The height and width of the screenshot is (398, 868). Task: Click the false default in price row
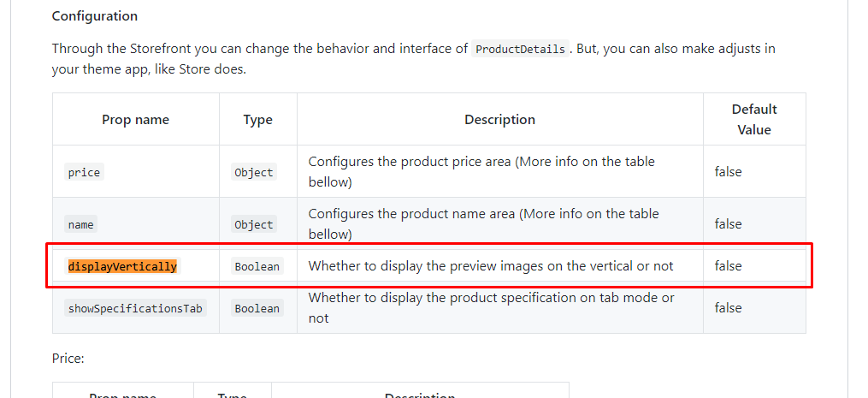[728, 172]
